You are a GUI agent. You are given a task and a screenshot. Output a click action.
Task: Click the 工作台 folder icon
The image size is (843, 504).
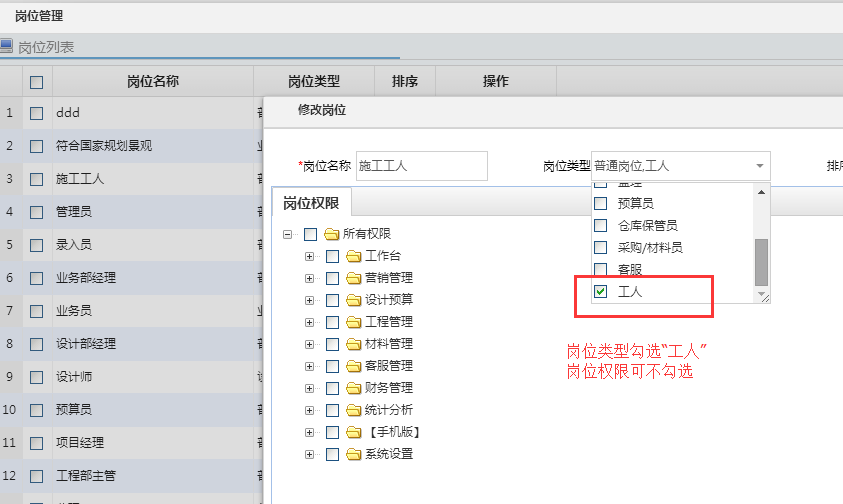[354, 256]
